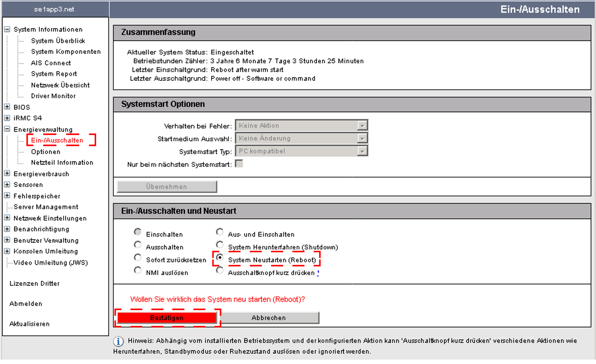Expand the Konsolen Umleitung tree node
This screenshot has width=596, height=364.
(x=7, y=251)
